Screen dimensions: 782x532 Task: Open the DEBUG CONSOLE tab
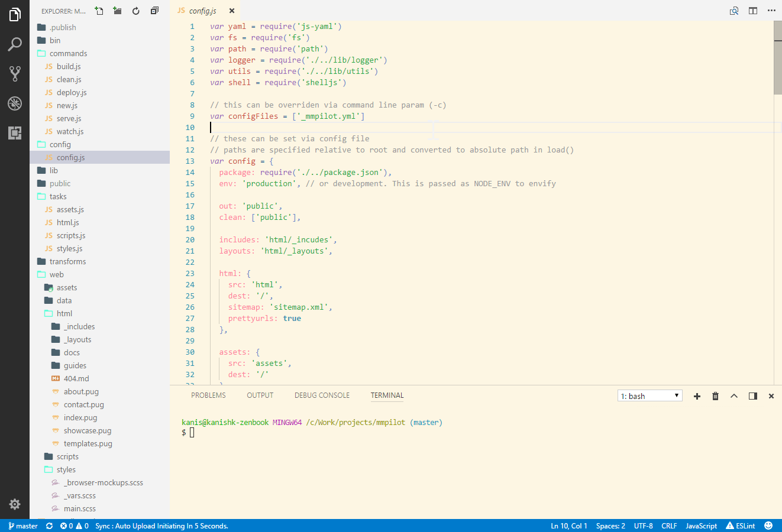(x=322, y=395)
